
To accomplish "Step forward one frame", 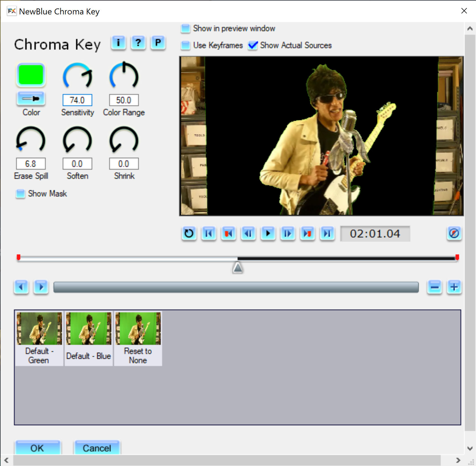I will [288, 234].
